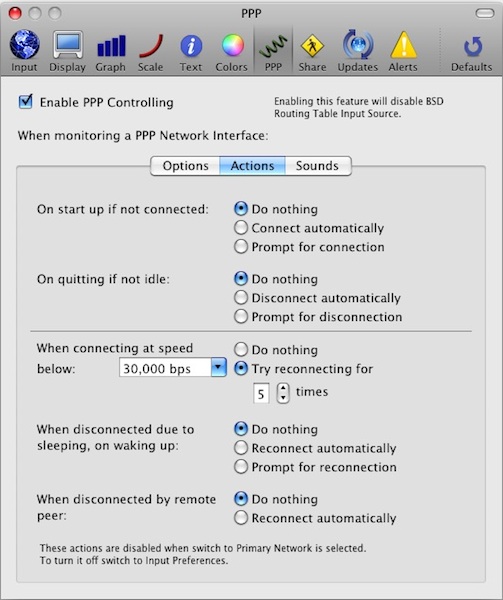Select Connect automatically on start up
503x600 pixels.
click(241, 228)
